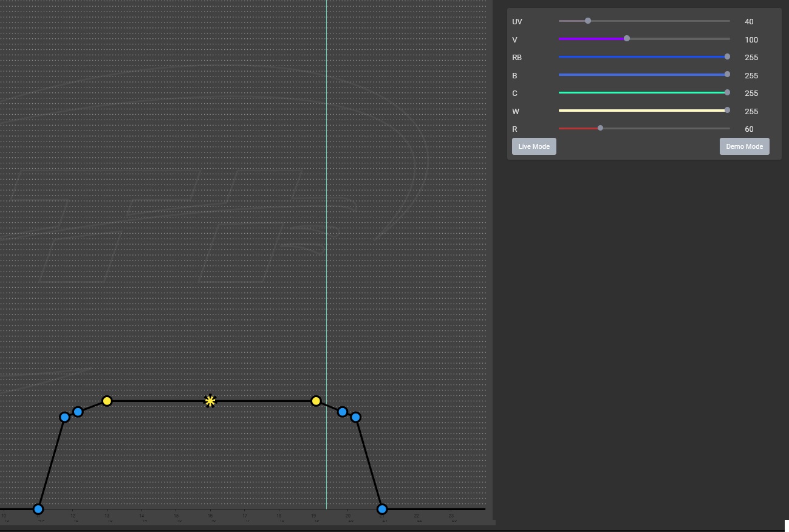The height and width of the screenshot is (532, 789).
Task: Select the blue curve point at hour 21
Action: click(382, 509)
